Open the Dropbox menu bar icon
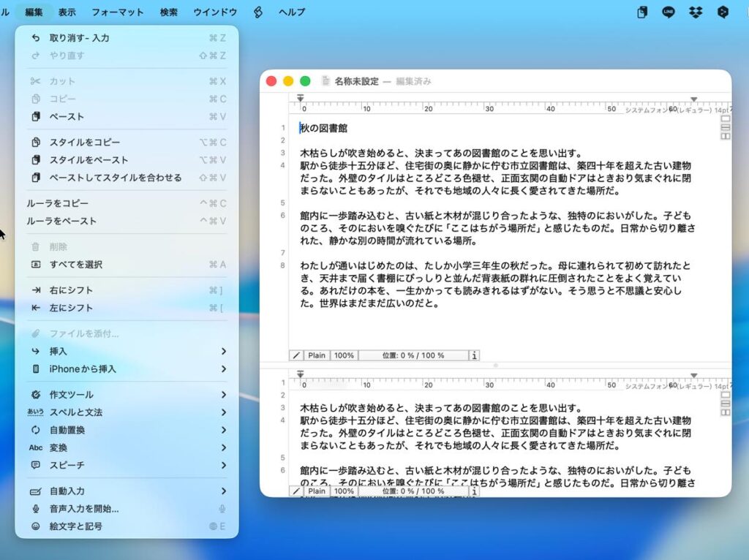The image size is (749, 560). pyautogui.click(x=696, y=12)
